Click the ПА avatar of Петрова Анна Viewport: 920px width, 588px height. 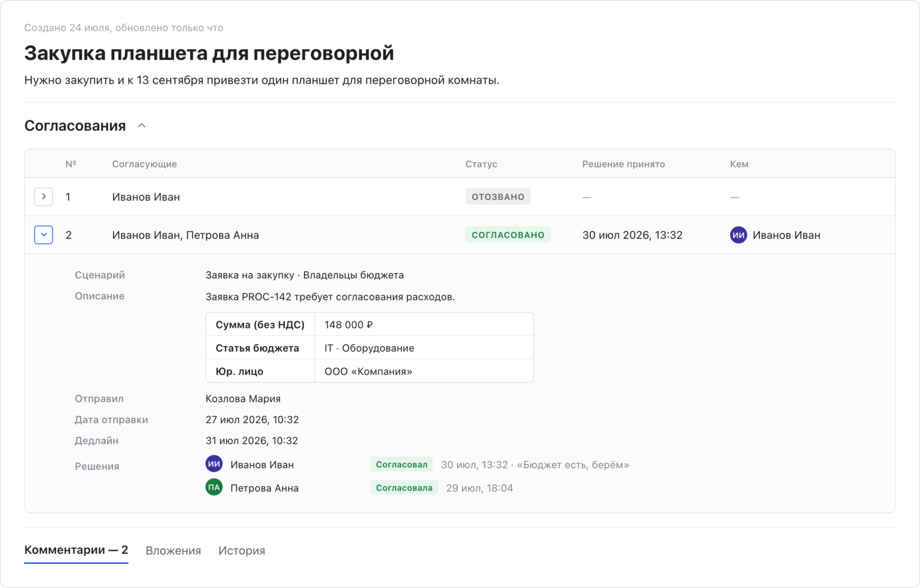(x=214, y=487)
